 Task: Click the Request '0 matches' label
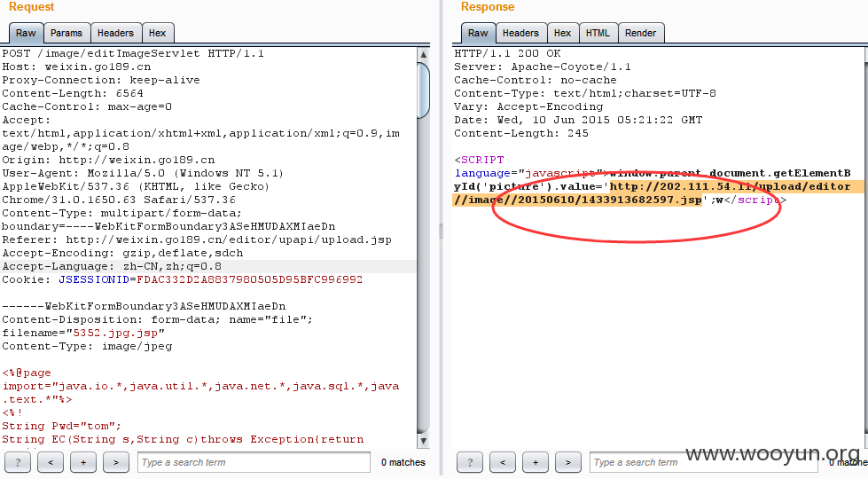(403, 462)
